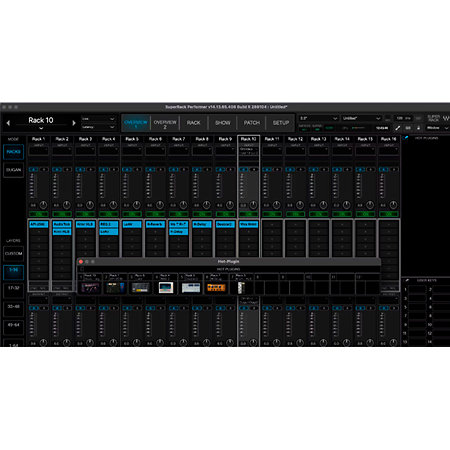Open the Rack 14 input dropdown

342,151
